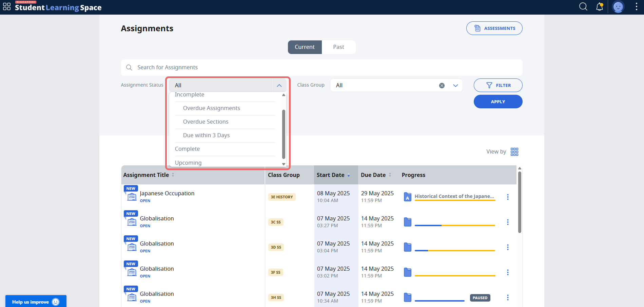Open the Assessments page

(x=494, y=28)
